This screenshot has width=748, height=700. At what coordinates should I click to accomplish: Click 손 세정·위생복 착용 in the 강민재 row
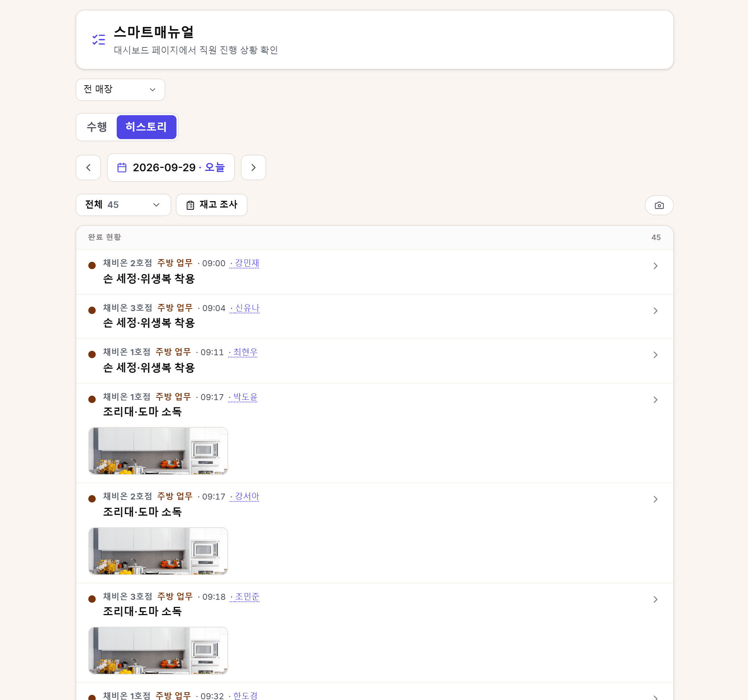(x=149, y=279)
